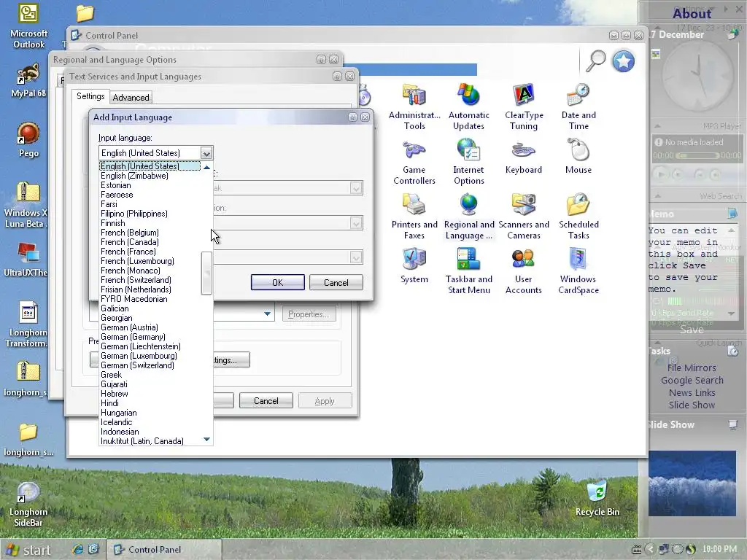Click OK in Add Input Language

(x=278, y=282)
